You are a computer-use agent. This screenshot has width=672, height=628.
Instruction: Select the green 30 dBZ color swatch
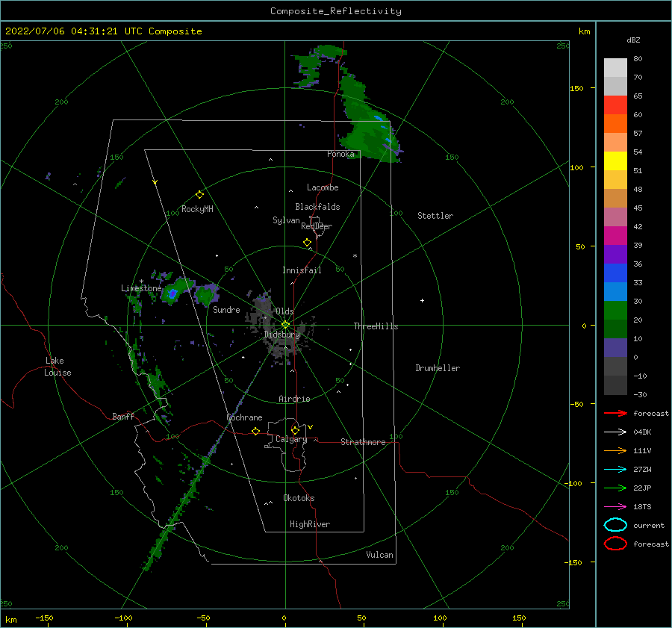pyautogui.click(x=615, y=311)
